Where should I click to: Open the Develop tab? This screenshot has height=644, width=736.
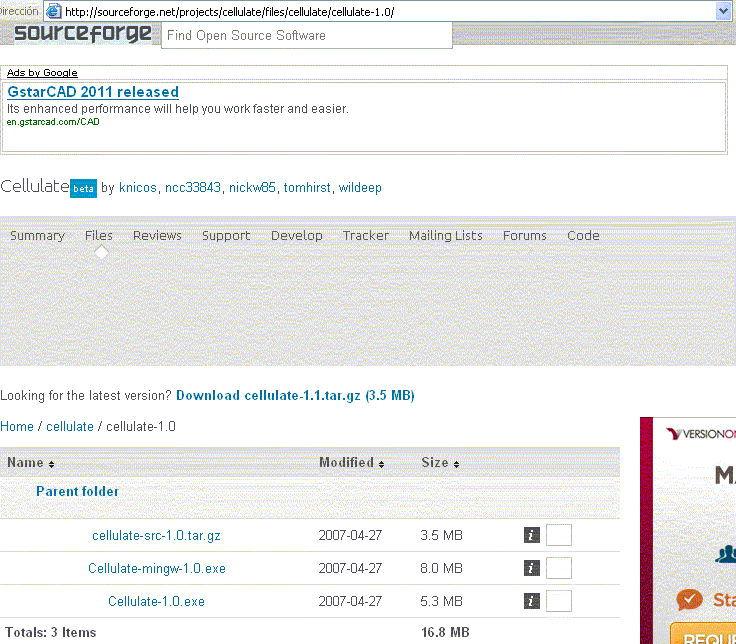click(297, 236)
